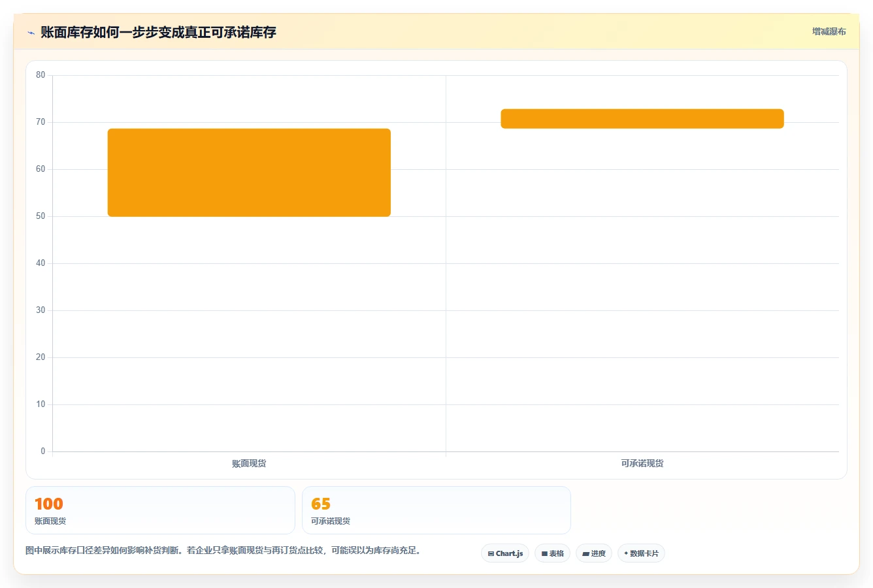The height and width of the screenshot is (588, 873).
Task: Click the lightning icon beside the title
Action: click(x=31, y=33)
